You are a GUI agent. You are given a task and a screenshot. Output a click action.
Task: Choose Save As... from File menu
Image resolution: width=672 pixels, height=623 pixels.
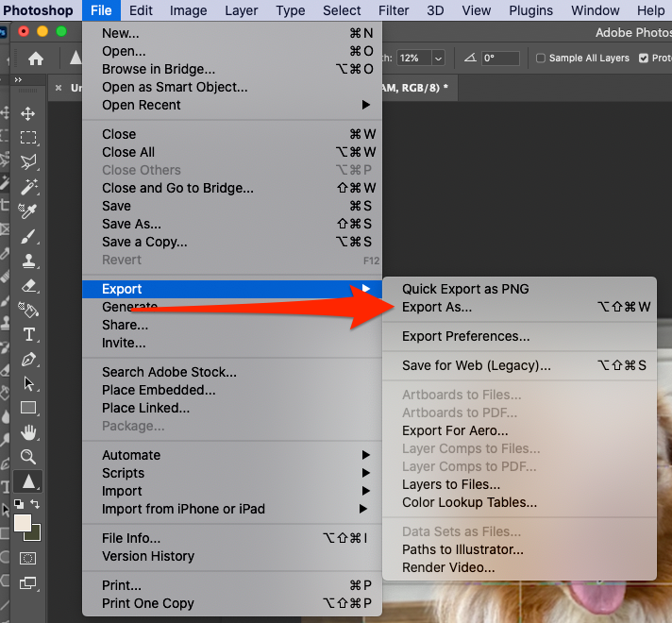coord(232,224)
